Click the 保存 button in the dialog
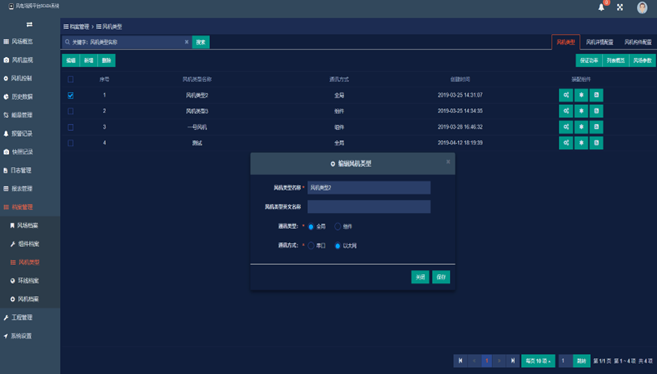Viewport: 657px width, 374px height. (x=441, y=277)
